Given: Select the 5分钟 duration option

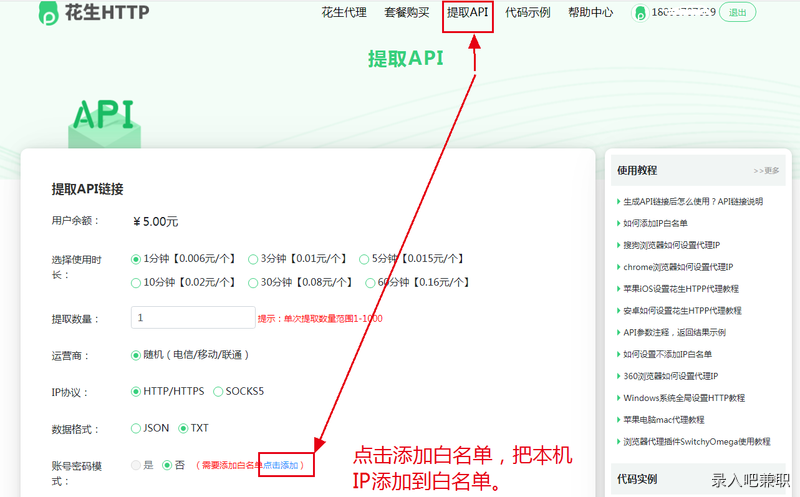Looking at the screenshot, I should pyautogui.click(x=364, y=259).
